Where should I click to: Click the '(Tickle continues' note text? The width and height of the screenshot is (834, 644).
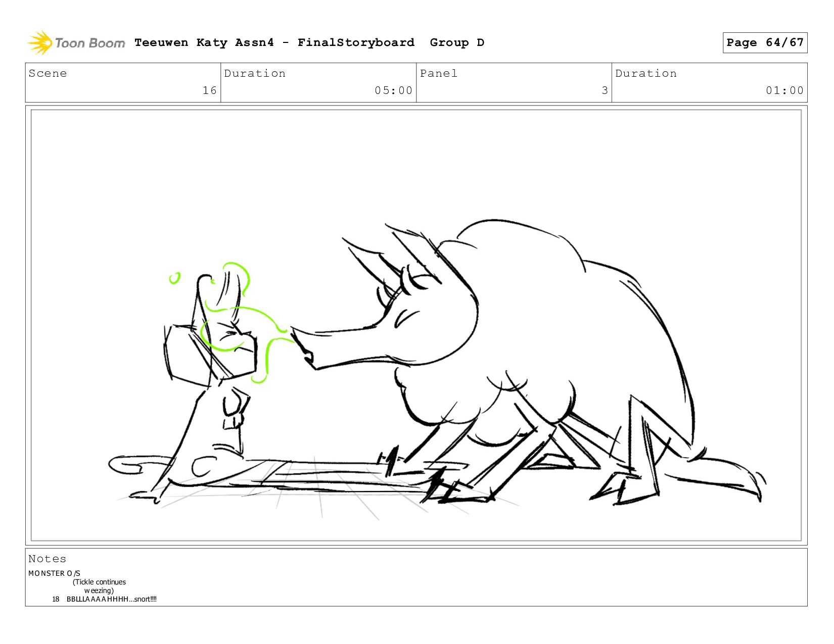tap(99, 582)
